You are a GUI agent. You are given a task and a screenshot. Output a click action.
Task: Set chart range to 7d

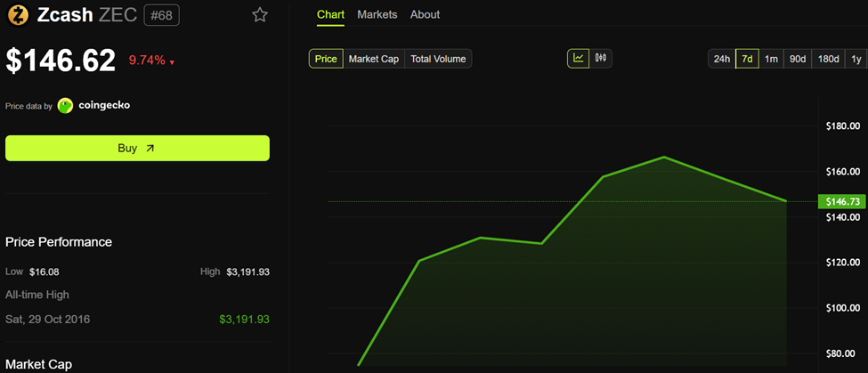(747, 59)
